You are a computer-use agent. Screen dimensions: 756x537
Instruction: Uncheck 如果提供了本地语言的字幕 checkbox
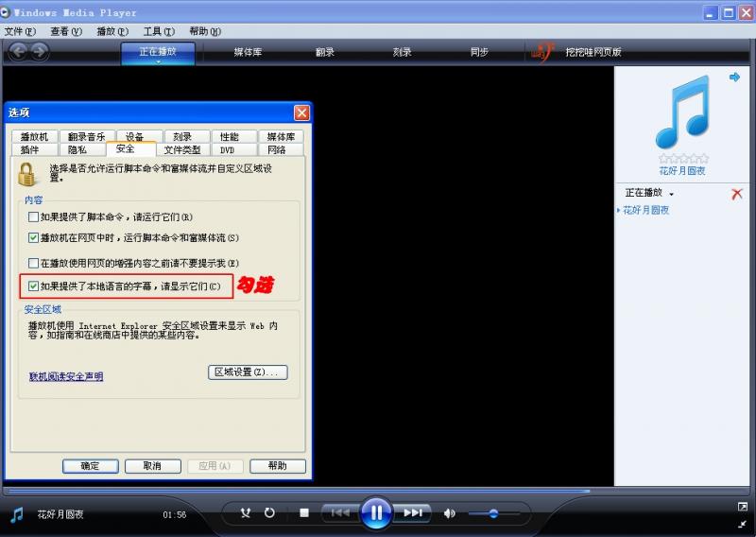click(x=34, y=286)
